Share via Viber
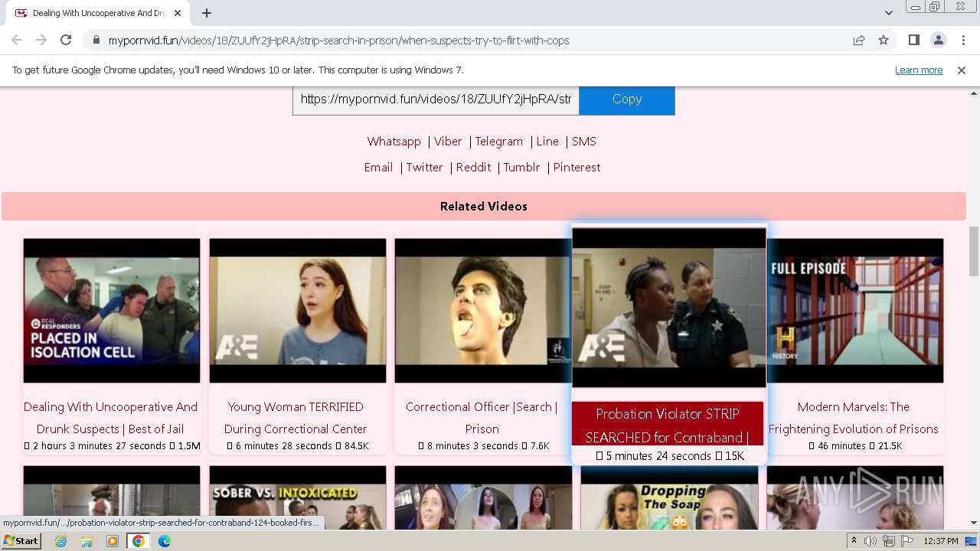The height and width of the screenshot is (551, 980). (x=448, y=142)
